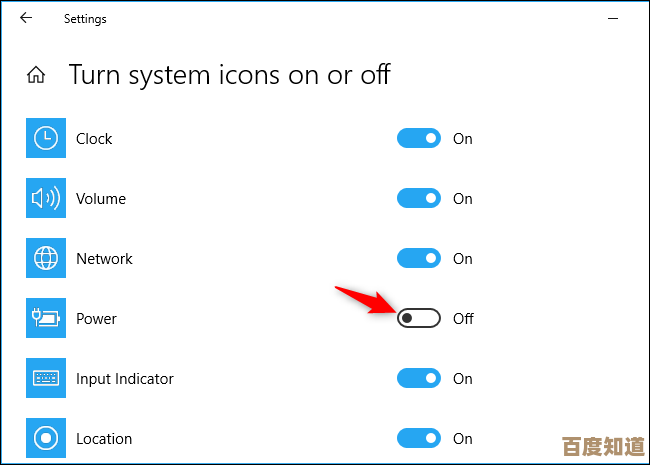Switch off the Network toggle
This screenshot has width=650, height=465.
[419, 259]
